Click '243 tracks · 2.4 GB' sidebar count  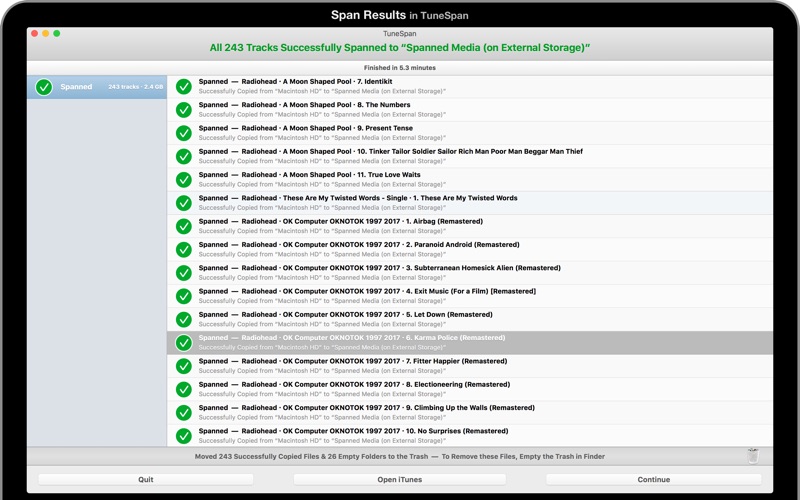(x=136, y=87)
